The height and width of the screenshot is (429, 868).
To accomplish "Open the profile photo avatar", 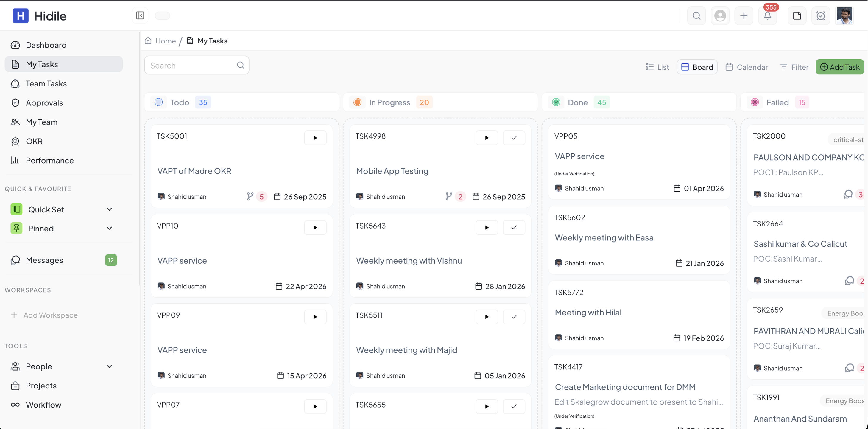I will click(x=844, y=15).
